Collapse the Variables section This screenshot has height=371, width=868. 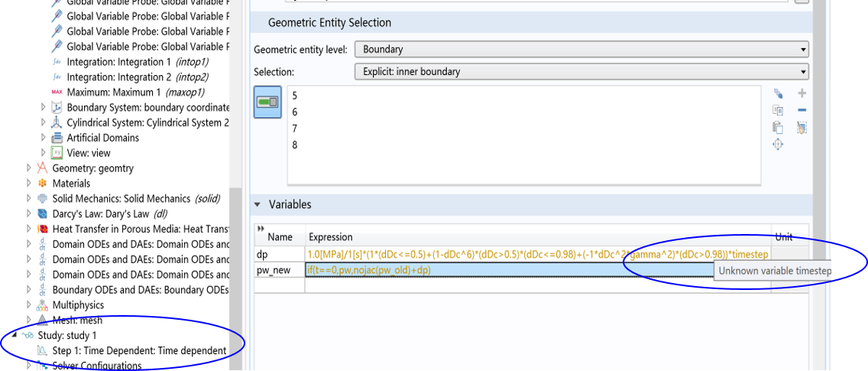tap(257, 205)
